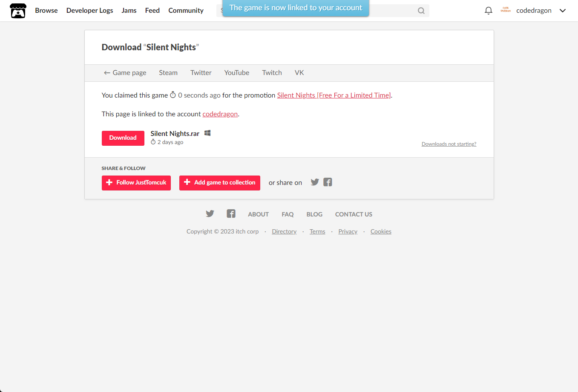Viewport: 578px width, 392px height.
Task: Download Silent Nights.rar
Action: (123, 138)
